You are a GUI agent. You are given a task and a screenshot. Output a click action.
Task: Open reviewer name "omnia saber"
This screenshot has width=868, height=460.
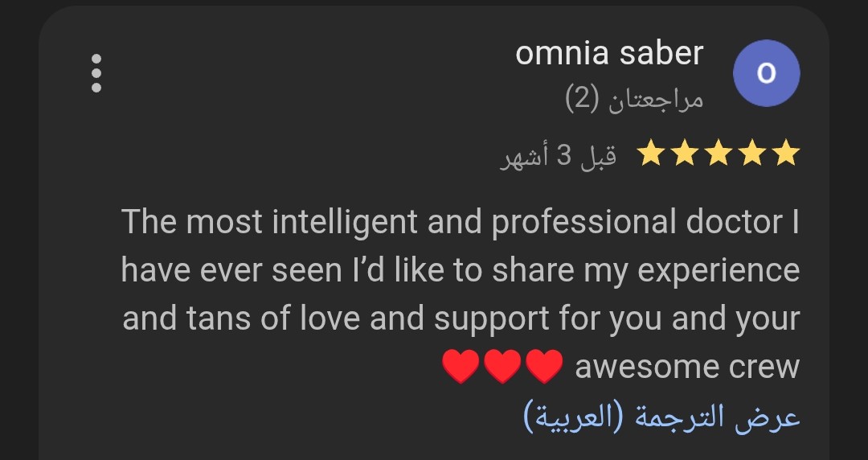(609, 54)
